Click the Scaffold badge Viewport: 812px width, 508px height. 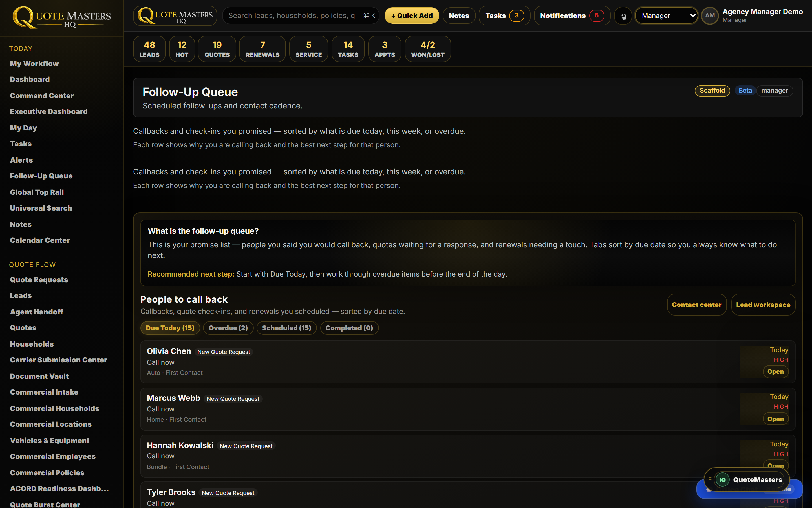[x=712, y=91]
